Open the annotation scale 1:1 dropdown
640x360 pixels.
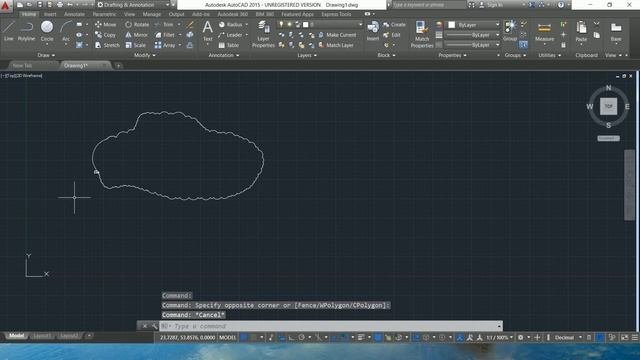(x=499, y=337)
